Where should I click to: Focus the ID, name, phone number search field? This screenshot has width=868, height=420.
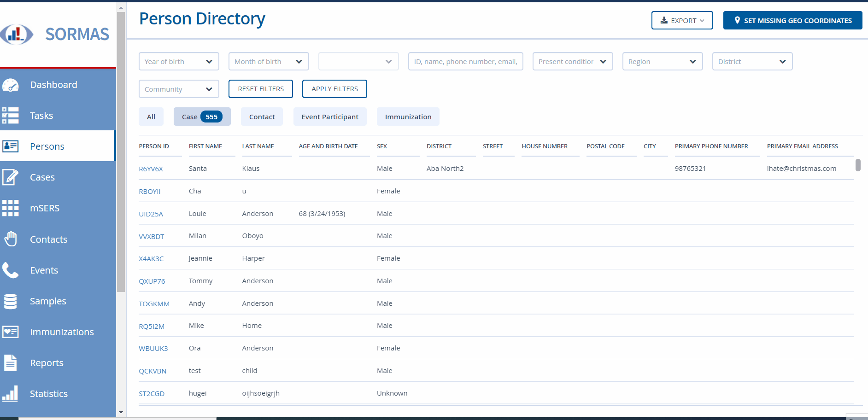tap(466, 61)
